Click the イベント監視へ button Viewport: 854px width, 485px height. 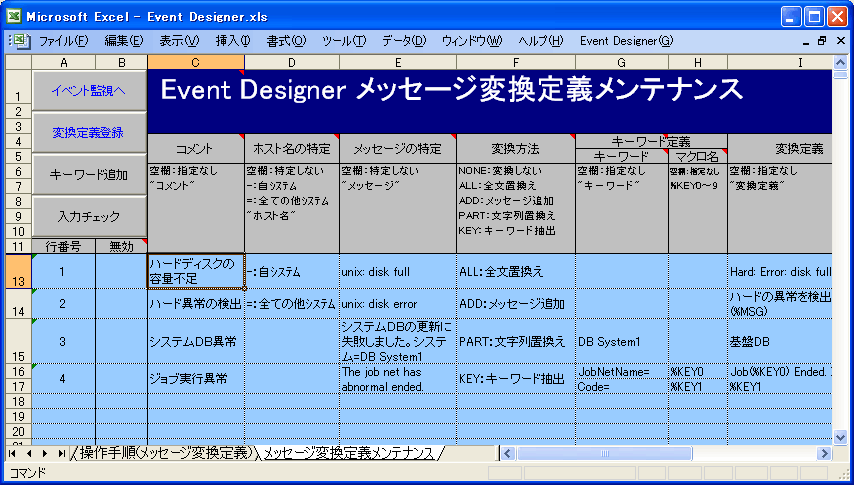(x=89, y=90)
